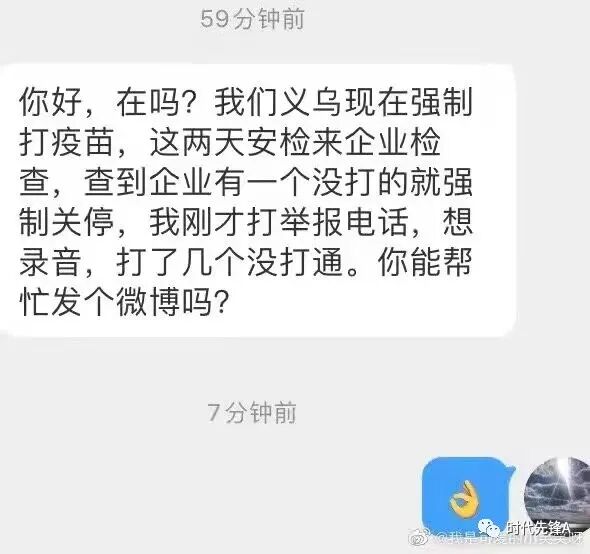Tap the "59分钟前" timestamp
Viewport: 590px width, 554px height.
252,19
